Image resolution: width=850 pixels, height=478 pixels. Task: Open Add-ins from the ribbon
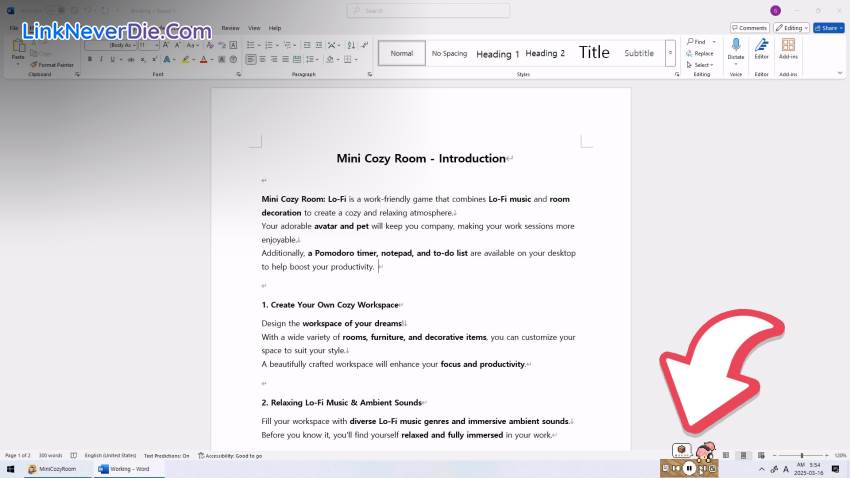[788, 46]
